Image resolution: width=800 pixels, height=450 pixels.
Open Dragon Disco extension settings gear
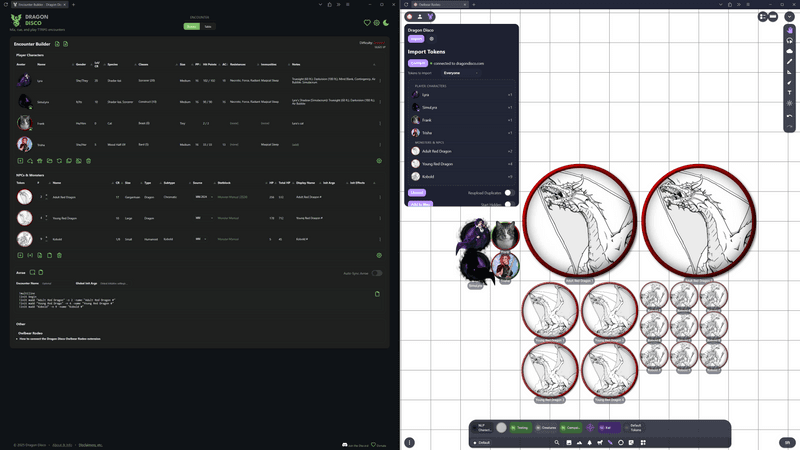click(432, 39)
